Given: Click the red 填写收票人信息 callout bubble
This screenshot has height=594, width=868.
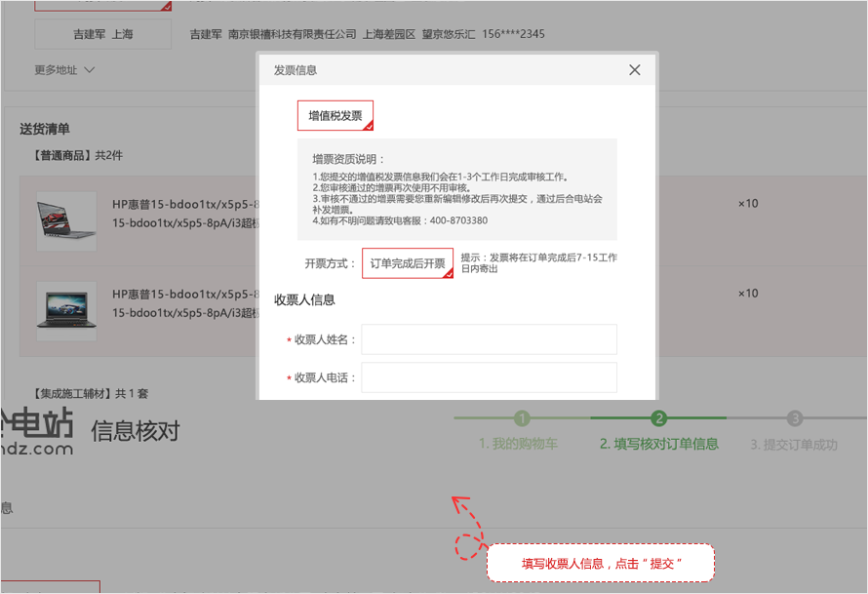Looking at the screenshot, I should (x=601, y=564).
